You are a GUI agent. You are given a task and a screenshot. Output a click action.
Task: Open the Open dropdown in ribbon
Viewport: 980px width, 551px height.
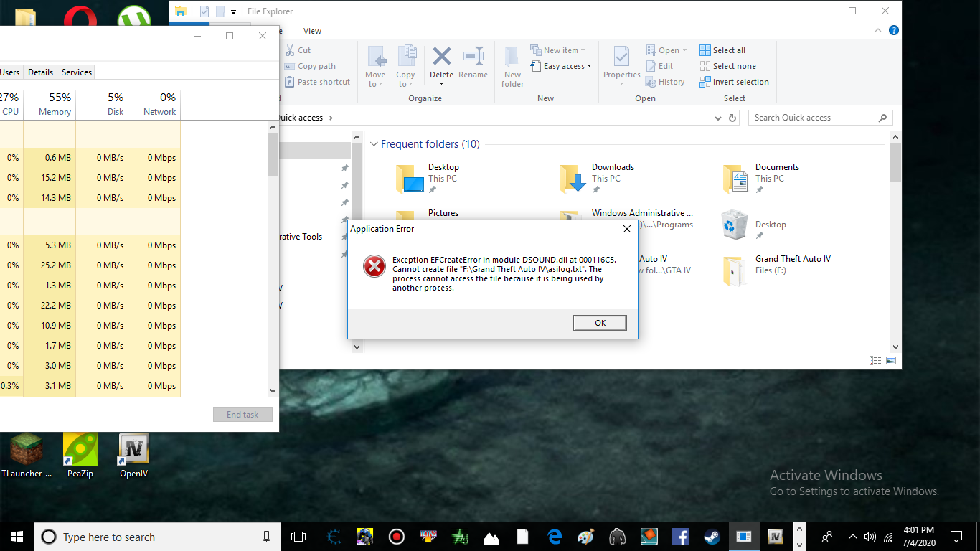coord(666,50)
